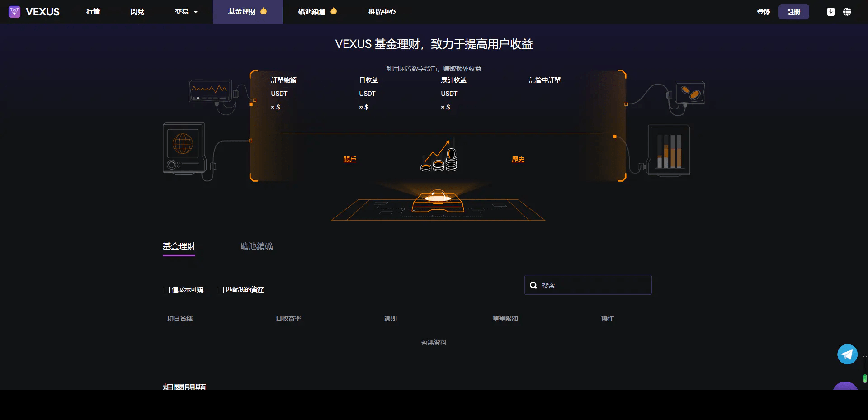
Task: Click the VEXUS logo icon
Action: tap(14, 12)
